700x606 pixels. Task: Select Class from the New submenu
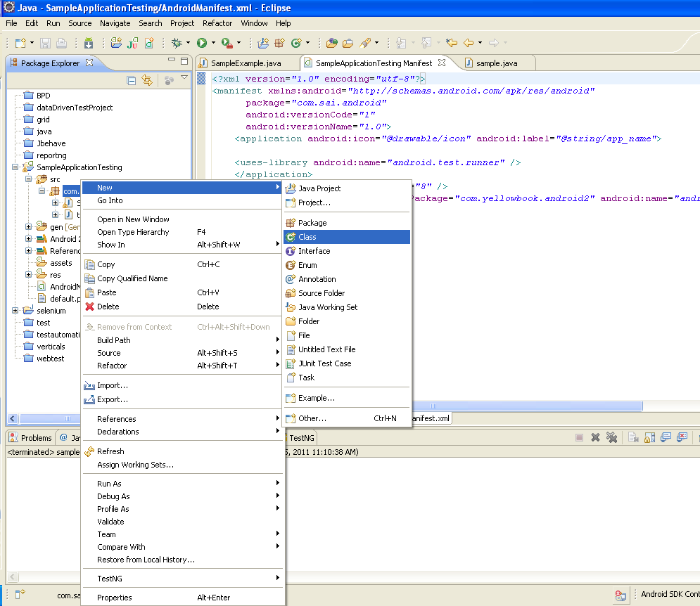[310, 237]
